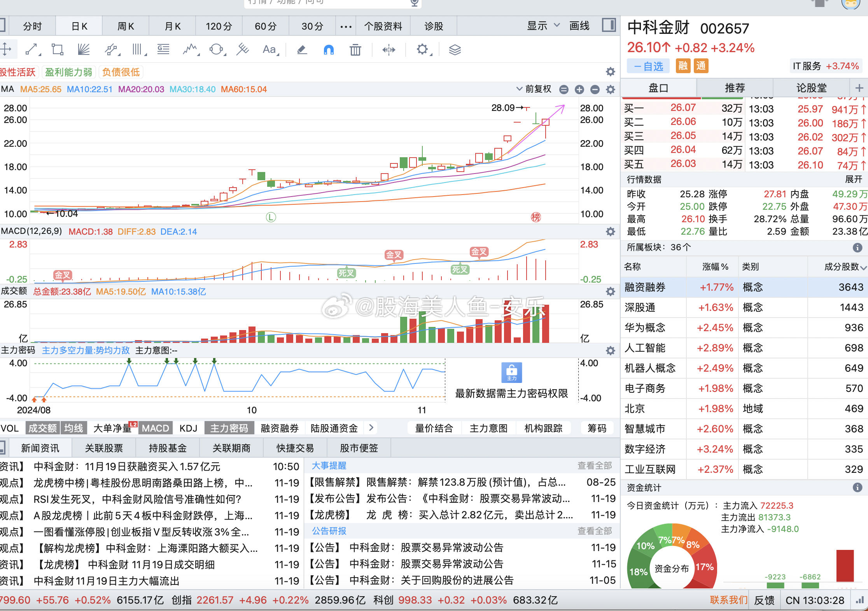The image size is (868, 611).
Task: Add a tab with the + button
Action: 859,88
